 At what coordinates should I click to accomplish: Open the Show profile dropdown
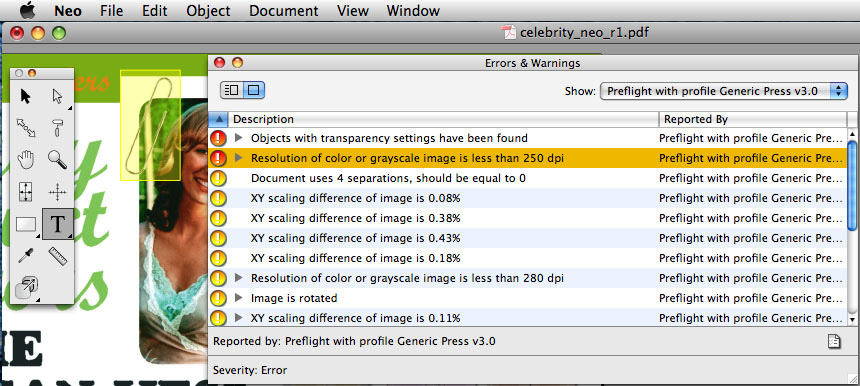click(724, 91)
